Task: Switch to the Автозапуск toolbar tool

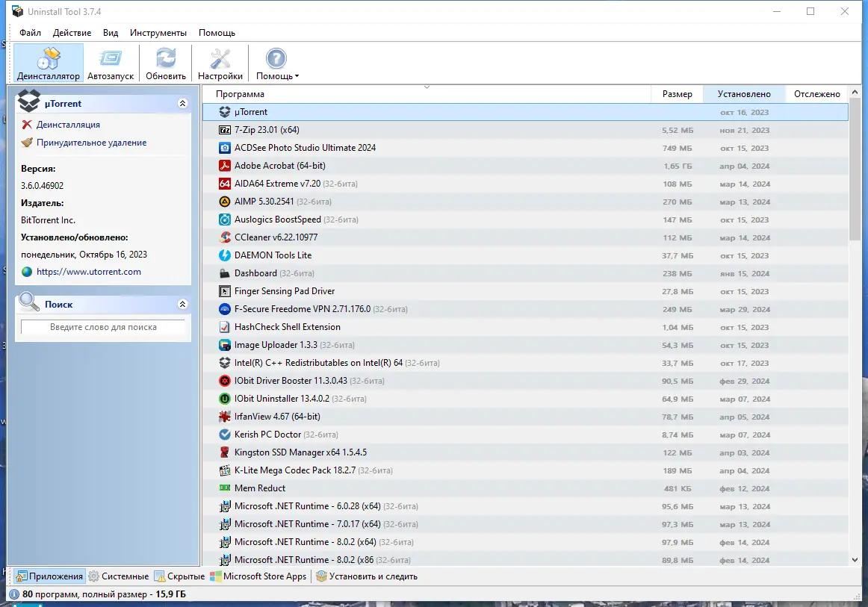Action: [110, 62]
